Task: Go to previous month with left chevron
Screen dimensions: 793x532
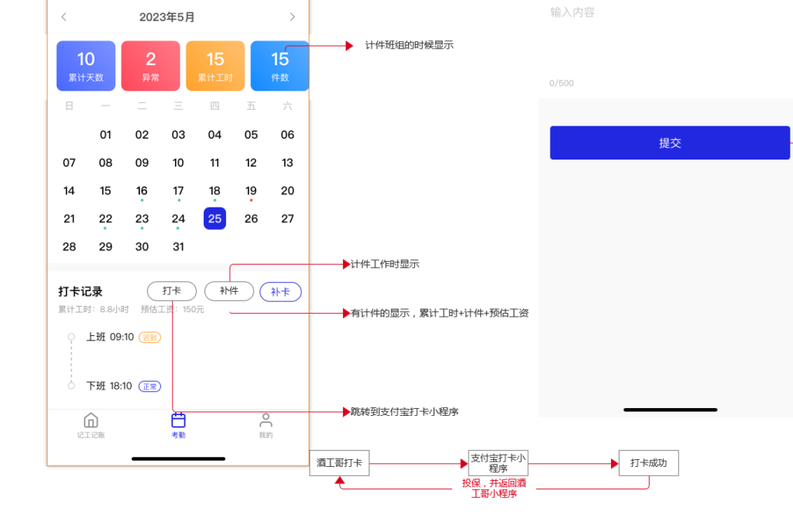Action: coord(64,17)
